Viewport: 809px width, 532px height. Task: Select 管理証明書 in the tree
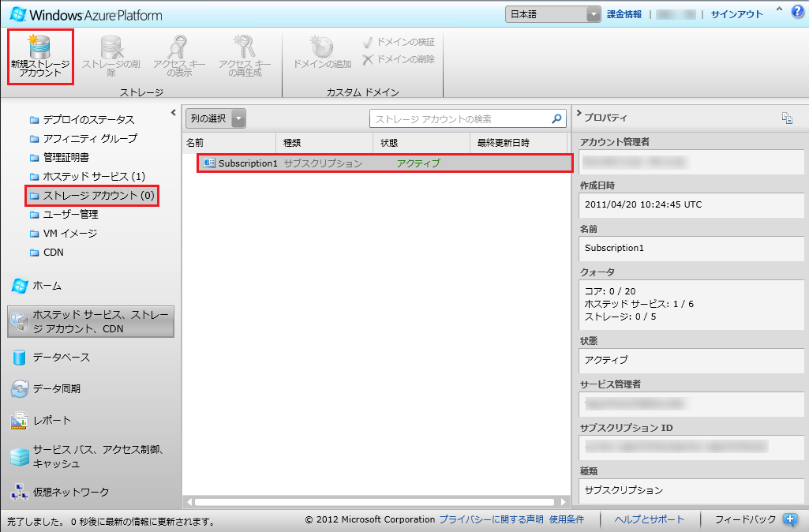click(59, 157)
